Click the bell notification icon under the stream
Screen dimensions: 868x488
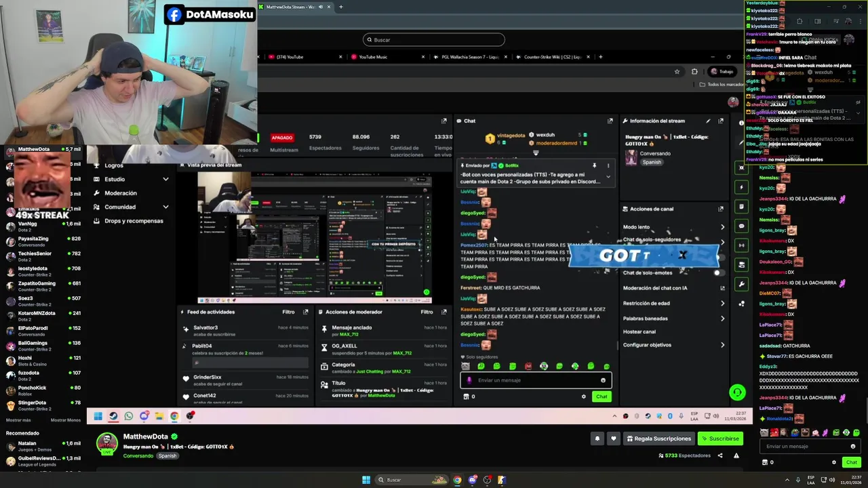point(597,439)
